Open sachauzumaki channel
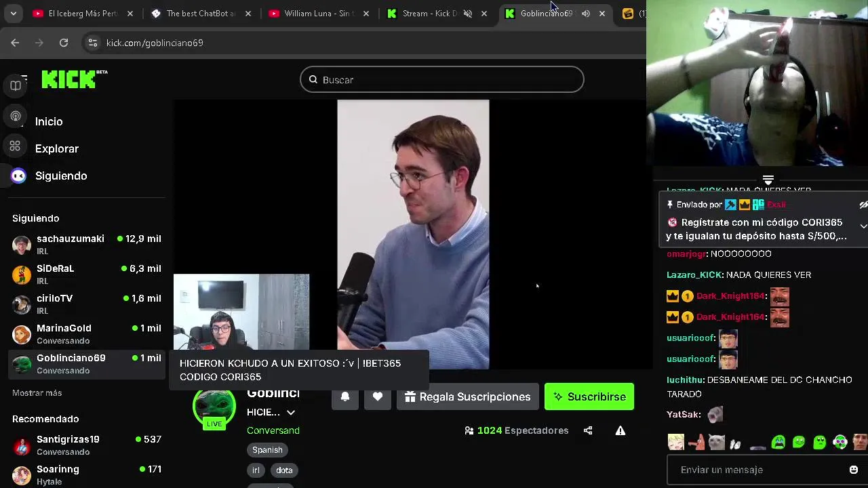The height and width of the screenshot is (488, 868). pos(87,245)
